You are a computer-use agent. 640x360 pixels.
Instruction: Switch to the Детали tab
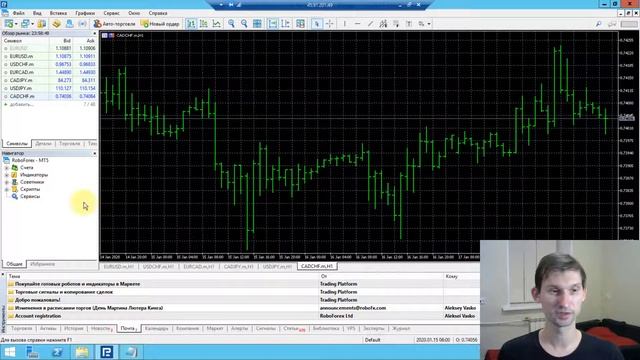tap(43, 144)
